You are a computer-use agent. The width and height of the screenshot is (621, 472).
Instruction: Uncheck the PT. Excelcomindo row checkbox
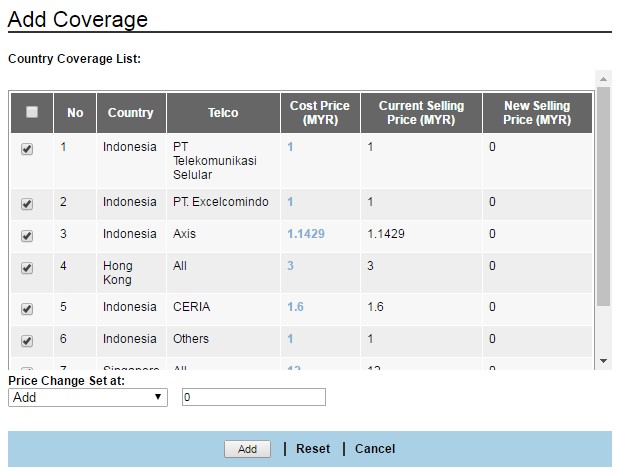pyautogui.click(x=27, y=204)
